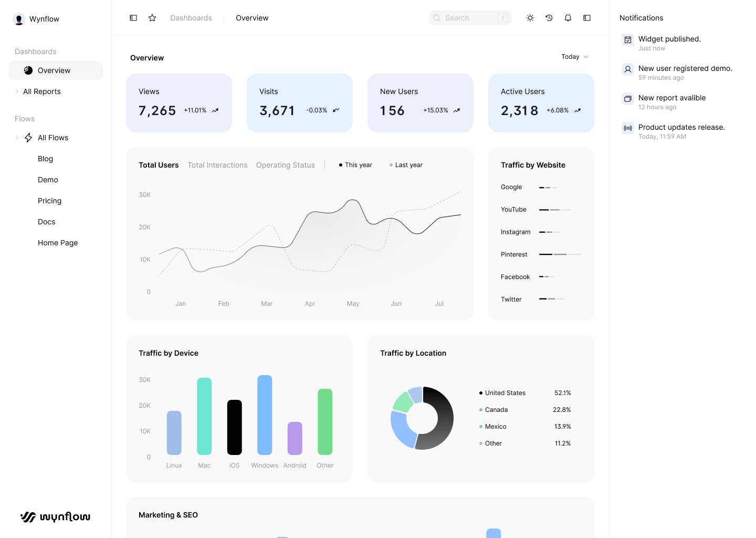Viewport: 756px width, 538px height.
Task: Open the Pricing flow
Action: point(49,201)
